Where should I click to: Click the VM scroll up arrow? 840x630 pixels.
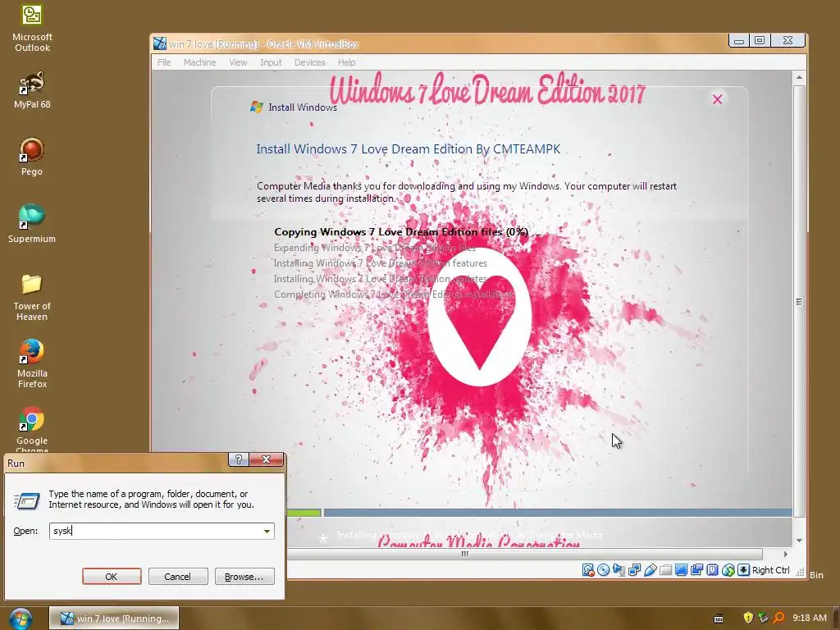(x=799, y=78)
